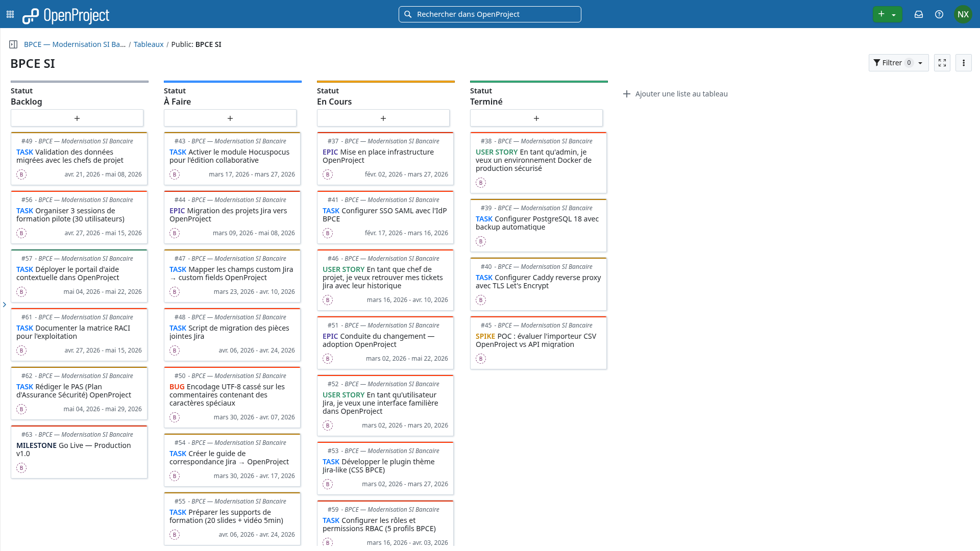The image size is (980, 551).
Task: Activate full-screen board view
Action: tap(942, 62)
